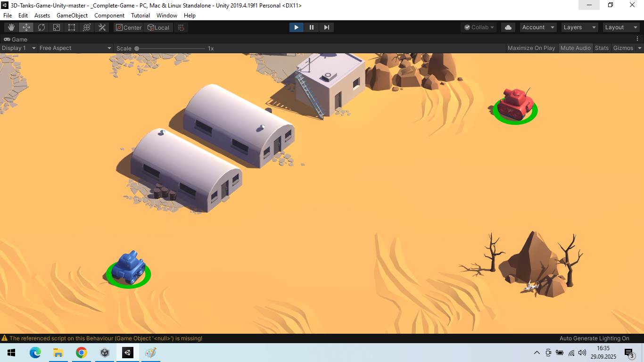Open the Free Aspect dropdown
This screenshot has height=362, width=644.
click(x=75, y=48)
